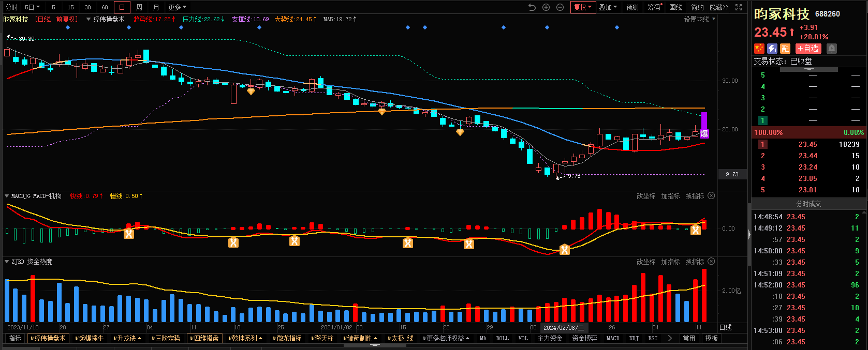
Task: Open 设置均线 moving average settings dropdown
Action: point(700,19)
